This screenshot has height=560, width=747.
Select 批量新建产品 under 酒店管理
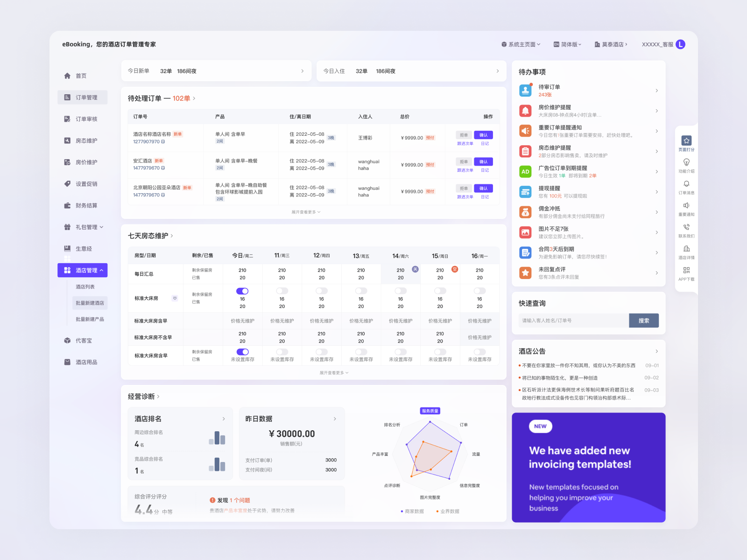[91, 319]
